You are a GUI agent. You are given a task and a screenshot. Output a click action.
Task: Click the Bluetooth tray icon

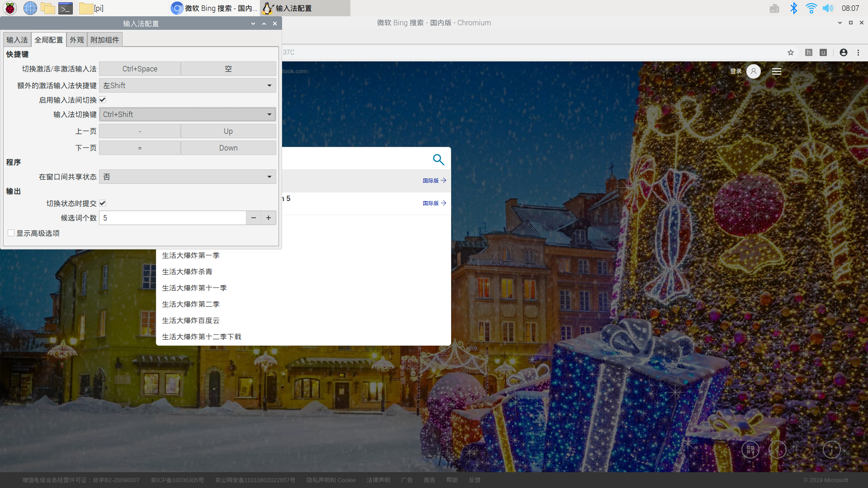pyautogui.click(x=793, y=8)
